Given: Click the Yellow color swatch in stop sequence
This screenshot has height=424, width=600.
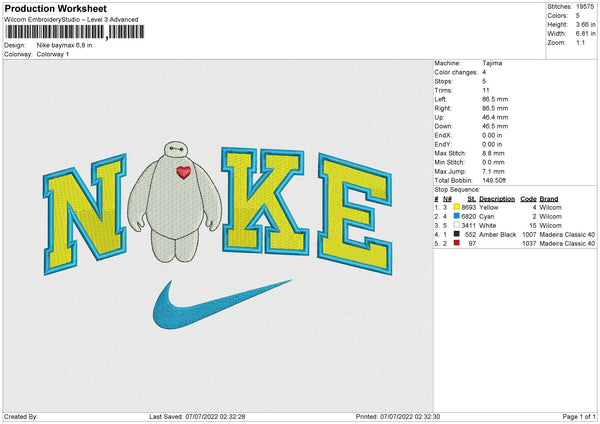Looking at the screenshot, I should 456,207.
